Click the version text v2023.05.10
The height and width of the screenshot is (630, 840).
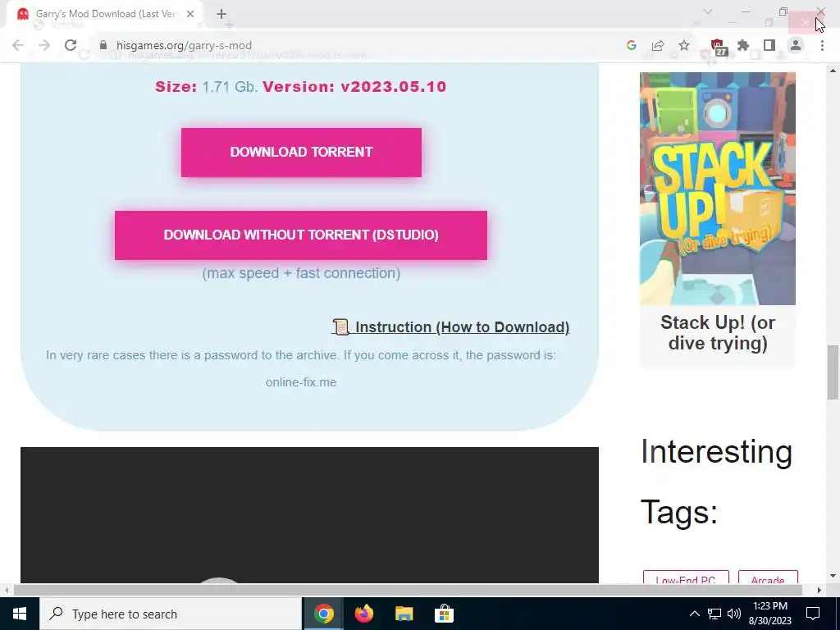coord(393,87)
